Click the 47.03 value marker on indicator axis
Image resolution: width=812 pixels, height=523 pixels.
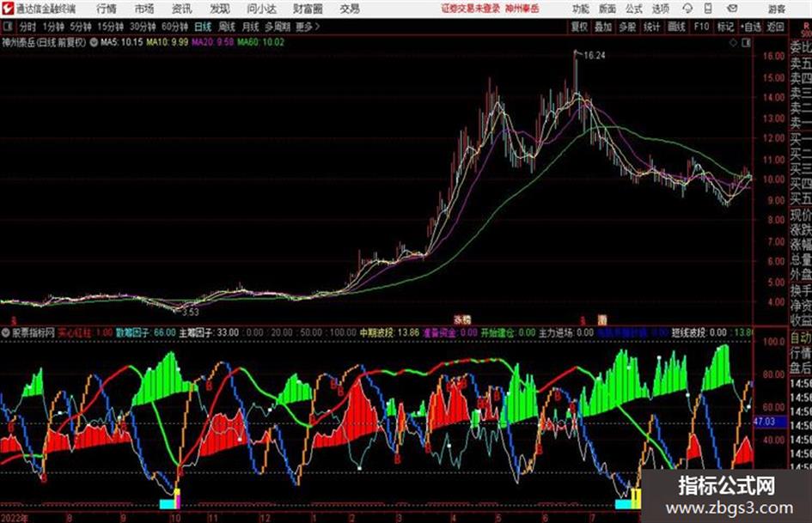coord(770,422)
